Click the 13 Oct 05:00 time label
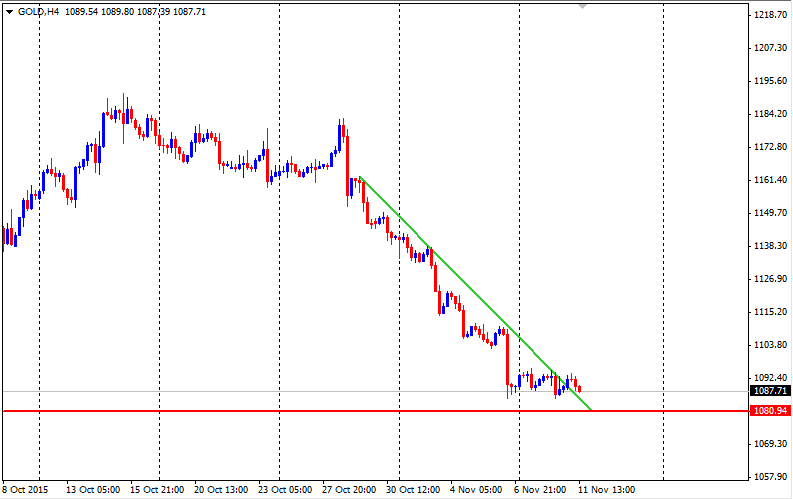Viewport: 793px width, 499px height. (x=93, y=489)
